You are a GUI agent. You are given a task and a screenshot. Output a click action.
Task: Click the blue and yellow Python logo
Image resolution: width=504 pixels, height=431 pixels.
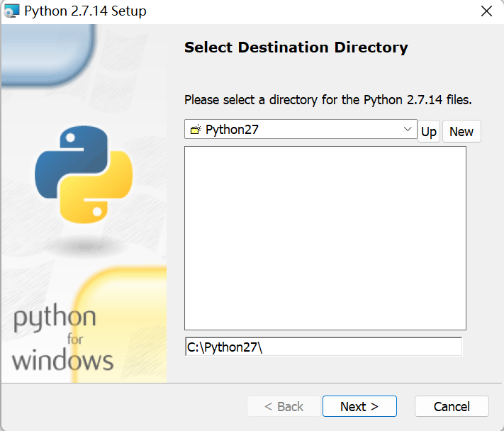pyautogui.click(x=84, y=174)
